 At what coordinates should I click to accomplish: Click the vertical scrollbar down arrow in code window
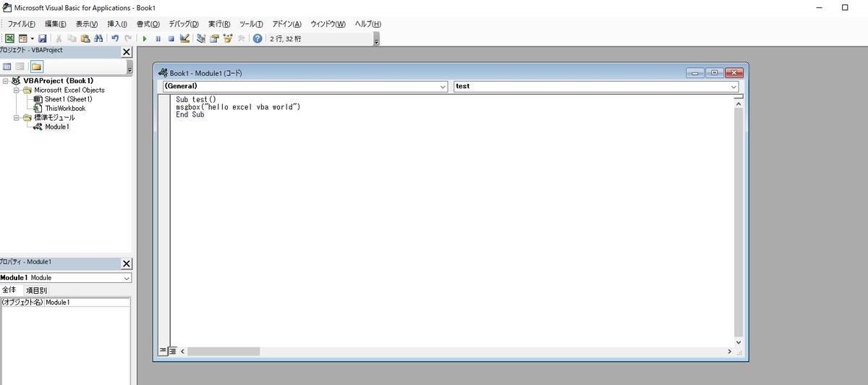pyautogui.click(x=738, y=342)
